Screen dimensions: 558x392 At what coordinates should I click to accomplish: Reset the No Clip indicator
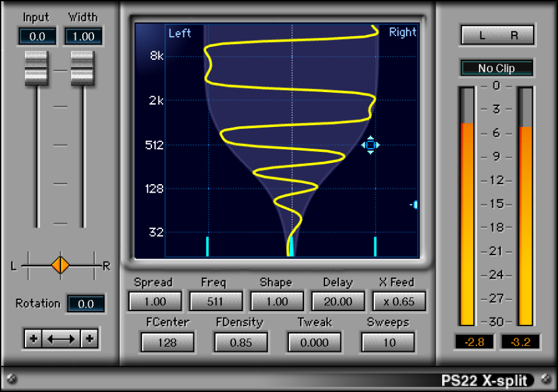pyautogui.click(x=497, y=68)
